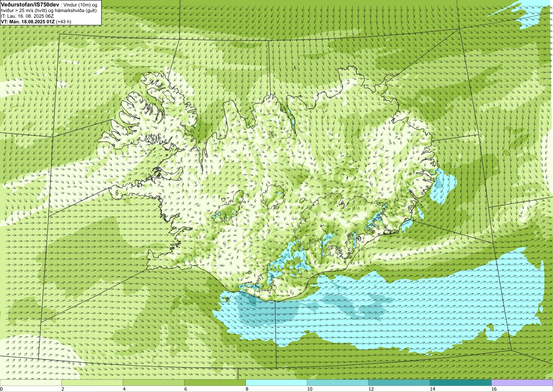Click the 2–4 m/s light green legend swatch
The height and width of the screenshot is (392, 553).
pos(92,383)
